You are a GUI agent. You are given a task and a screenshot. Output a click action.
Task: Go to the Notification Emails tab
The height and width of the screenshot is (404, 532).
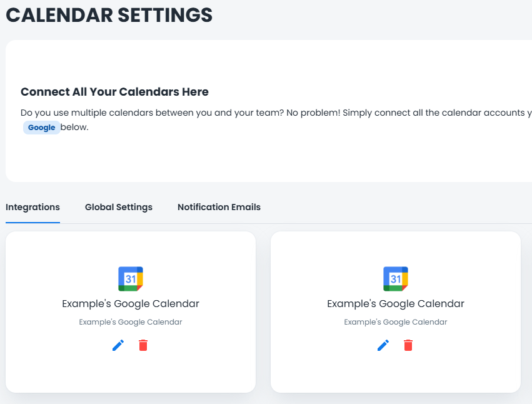tap(219, 207)
